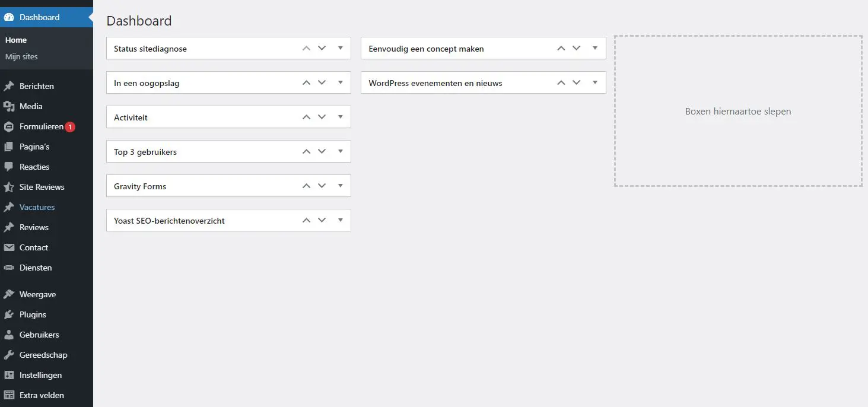Open the Vacatures link in the sidebar
Viewport: 868px width, 407px height.
[x=37, y=207]
